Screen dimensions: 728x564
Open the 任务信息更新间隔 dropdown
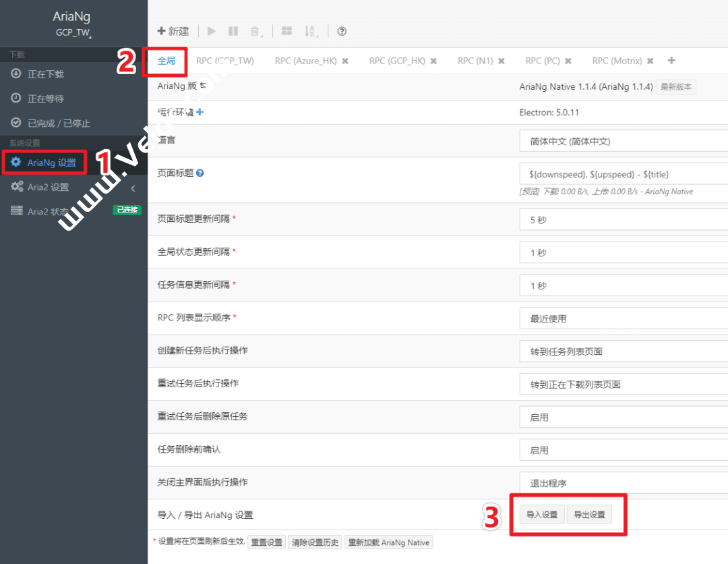624,286
